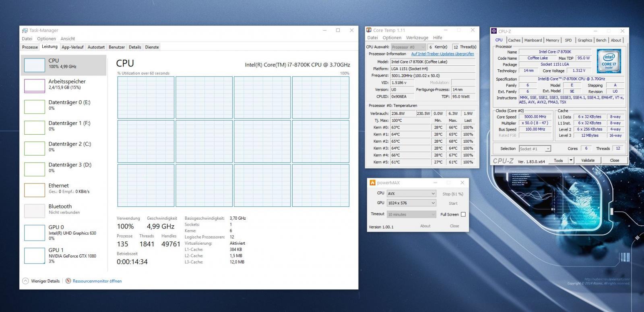Select GPU 1 NVIDIA GeForce GTX 1080
This screenshot has width=644, height=312.
coord(64,256)
